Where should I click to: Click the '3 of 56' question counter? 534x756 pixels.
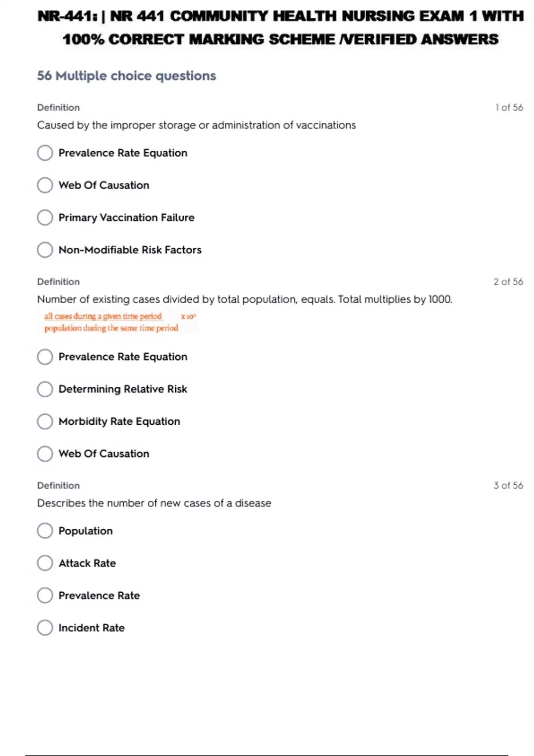508,486
